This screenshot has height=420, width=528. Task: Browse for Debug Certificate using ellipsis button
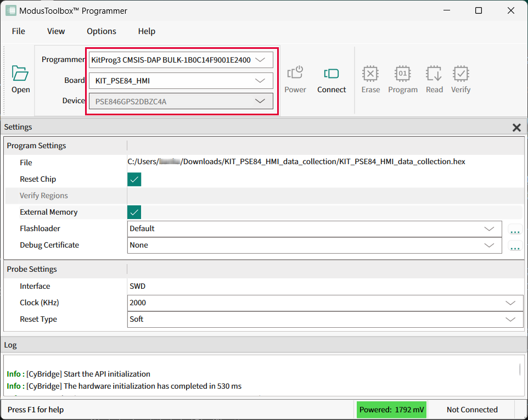click(x=515, y=246)
